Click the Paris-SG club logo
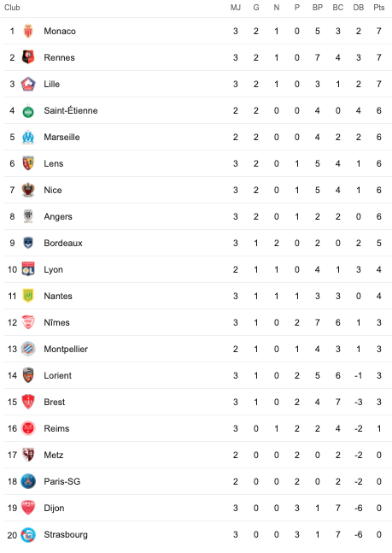392x553 pixels. point(28,481)
